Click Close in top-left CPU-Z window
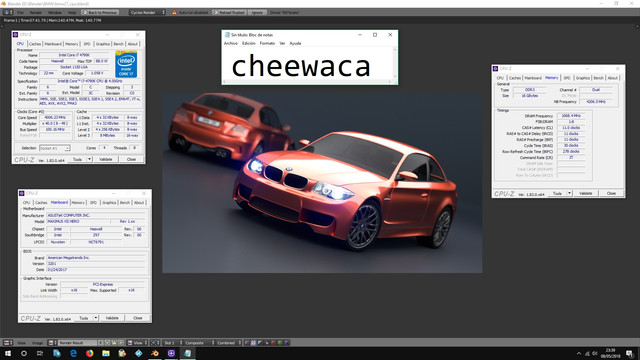This screenshot has height=360, width=640. 131,159
